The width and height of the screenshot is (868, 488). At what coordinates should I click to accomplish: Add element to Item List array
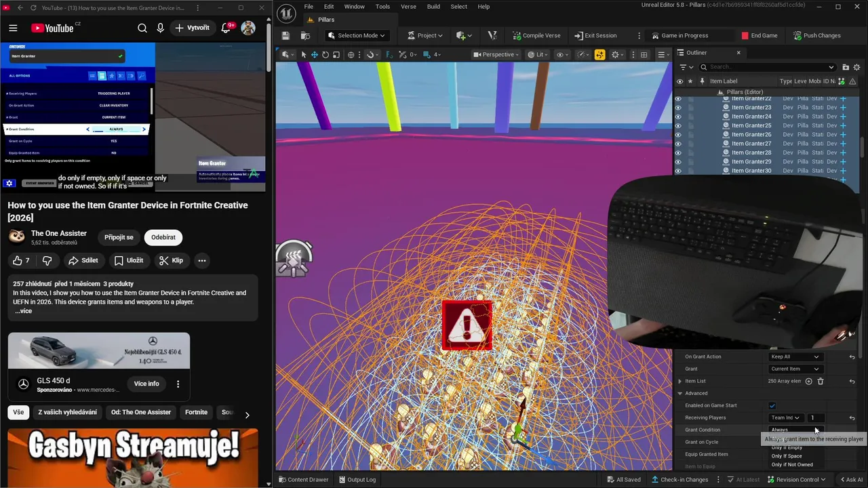[808, 381]
